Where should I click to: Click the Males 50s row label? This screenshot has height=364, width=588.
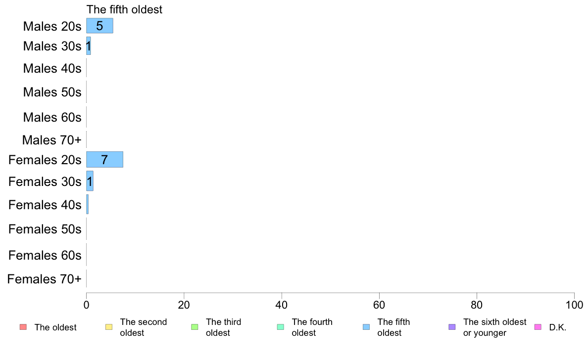52,92
